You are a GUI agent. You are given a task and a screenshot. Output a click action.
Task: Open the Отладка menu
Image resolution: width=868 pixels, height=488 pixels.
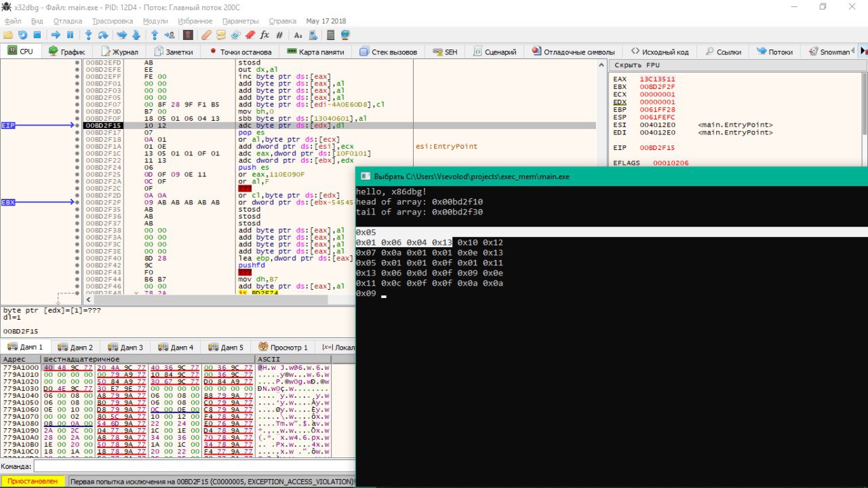67,21
